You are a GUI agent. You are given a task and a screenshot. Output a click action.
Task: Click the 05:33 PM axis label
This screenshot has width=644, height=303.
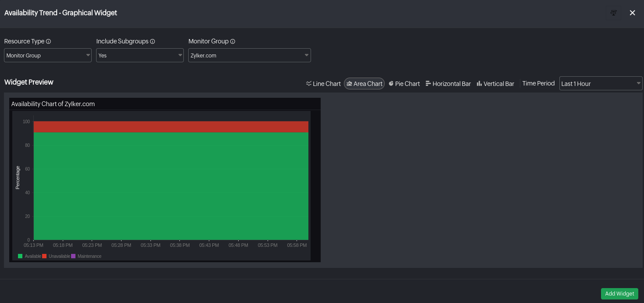tap(150, 245)
